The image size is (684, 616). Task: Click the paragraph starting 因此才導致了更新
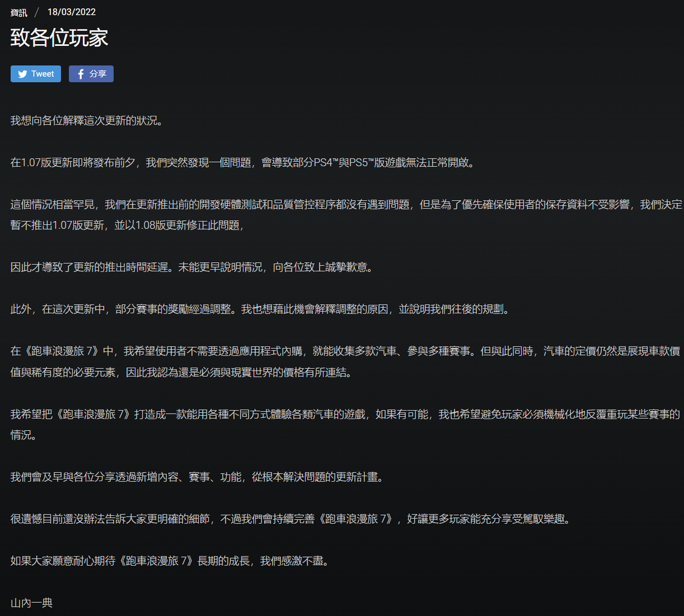(192, 267)
